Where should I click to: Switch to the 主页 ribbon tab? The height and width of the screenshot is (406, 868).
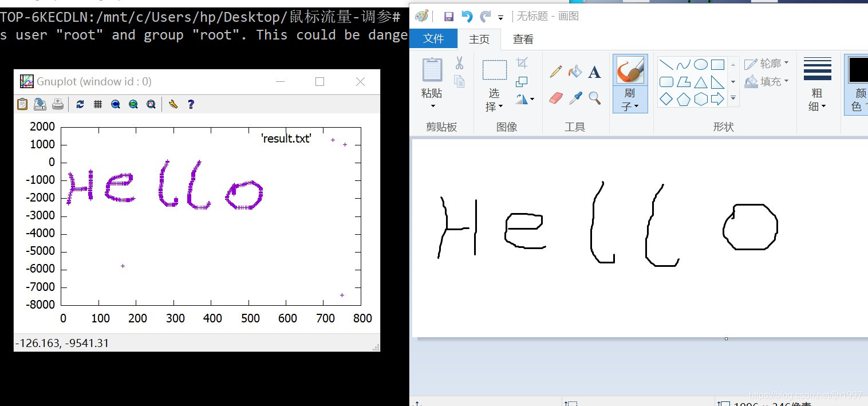coord(479,39)
